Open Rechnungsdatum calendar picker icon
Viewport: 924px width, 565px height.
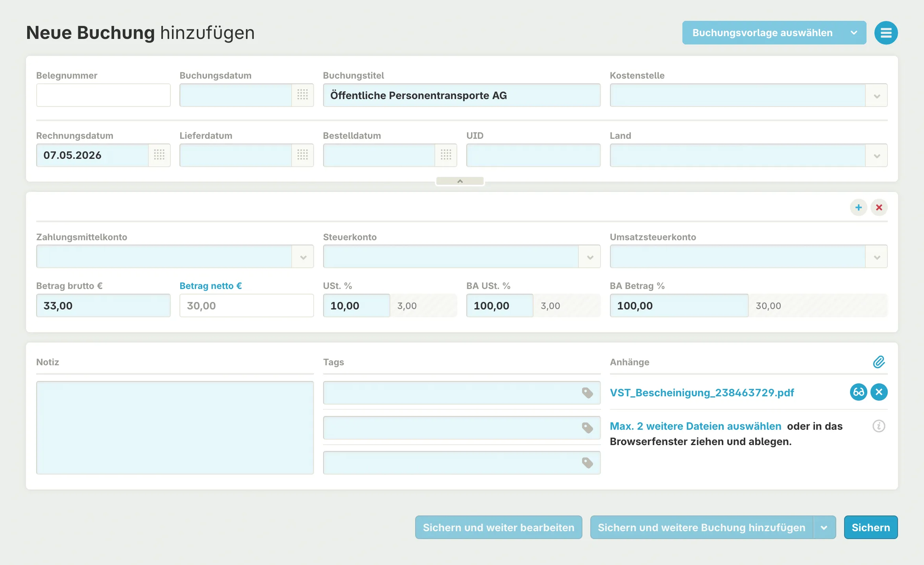click(x=159, y=155)
